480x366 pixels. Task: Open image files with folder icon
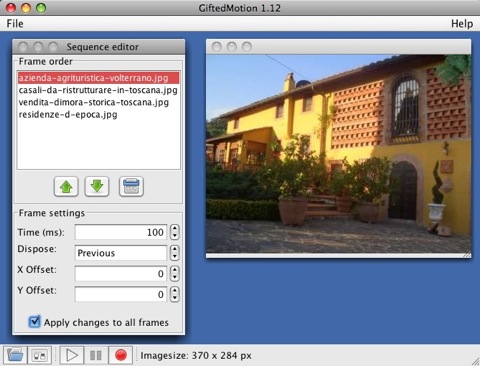(x=15, y=355)
